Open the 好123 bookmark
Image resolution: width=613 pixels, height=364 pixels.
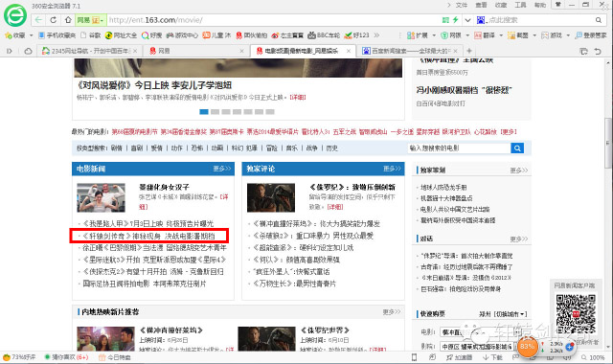(x=356, y=35)
